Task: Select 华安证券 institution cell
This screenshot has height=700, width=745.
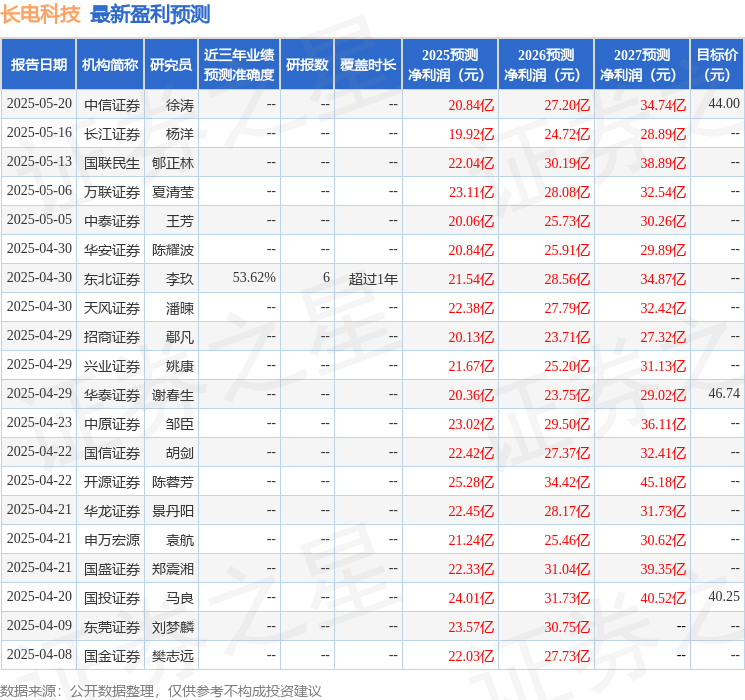Action: click(x=112, y=250)
